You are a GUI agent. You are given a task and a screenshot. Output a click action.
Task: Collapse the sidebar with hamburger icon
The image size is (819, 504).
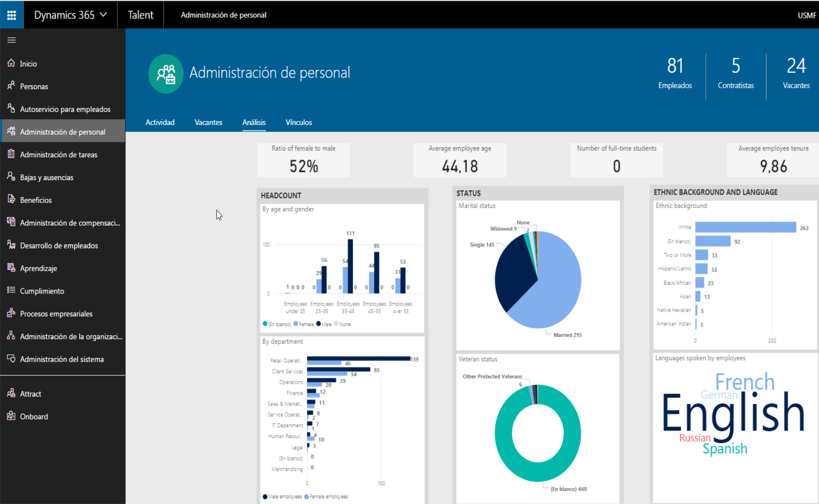coord(11,40)
